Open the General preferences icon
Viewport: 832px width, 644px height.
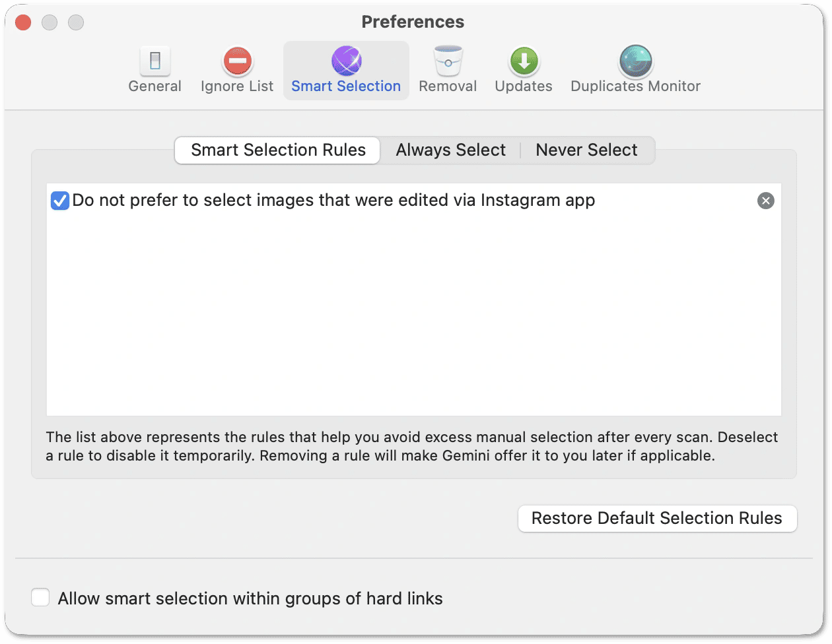[x=155, y=69]
